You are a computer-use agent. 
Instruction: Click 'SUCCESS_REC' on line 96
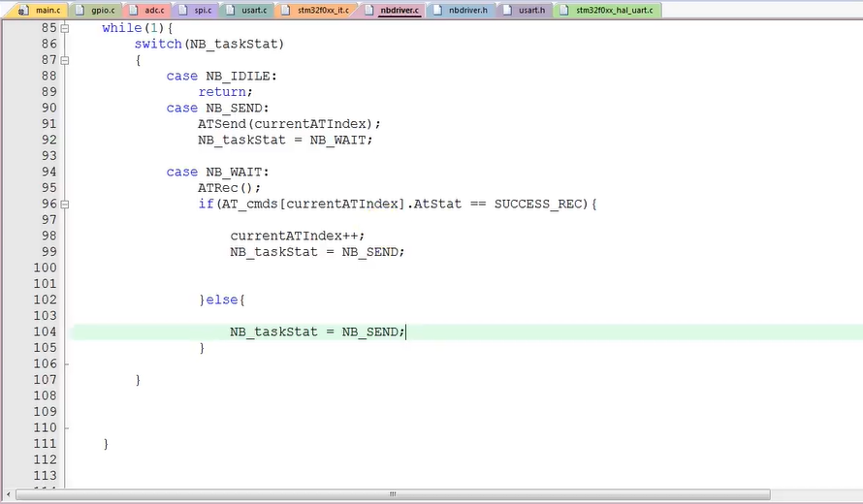coord(538,205)
